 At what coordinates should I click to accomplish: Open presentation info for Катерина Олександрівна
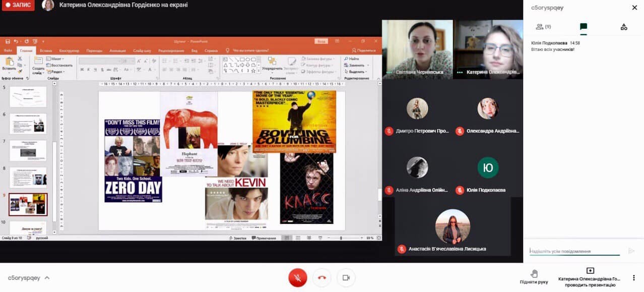pyautogui.click(x=590, y=277)
